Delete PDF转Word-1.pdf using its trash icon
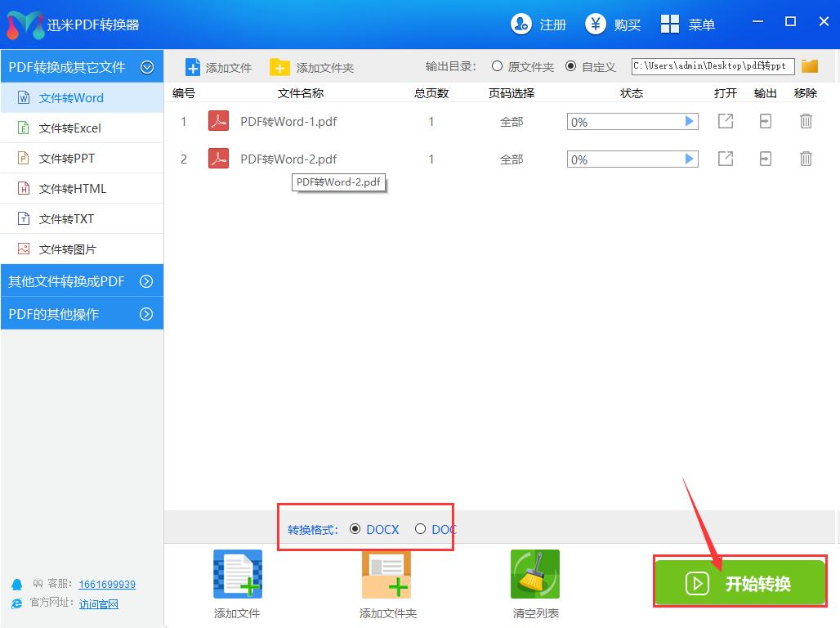 pyautogui.click(x=806, y=121)
